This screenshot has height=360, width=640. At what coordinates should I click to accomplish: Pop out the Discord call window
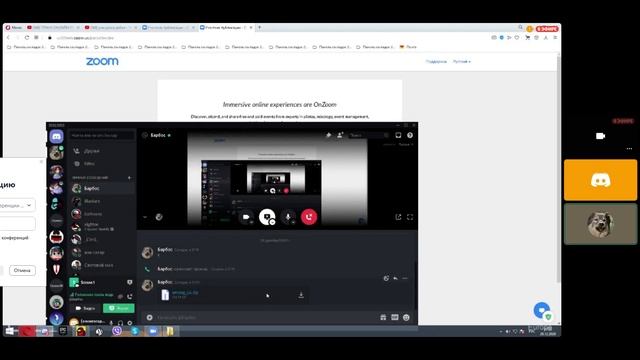tap(398, 217)
